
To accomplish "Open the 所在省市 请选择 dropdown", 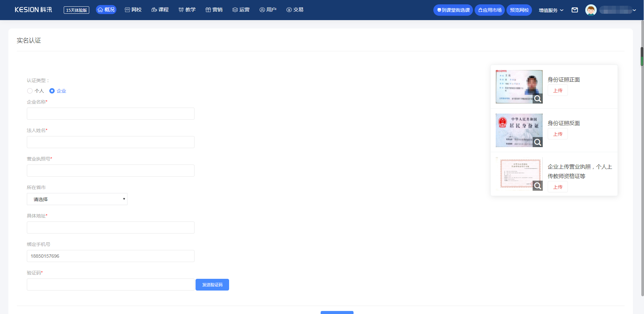I will pos(77,199).
